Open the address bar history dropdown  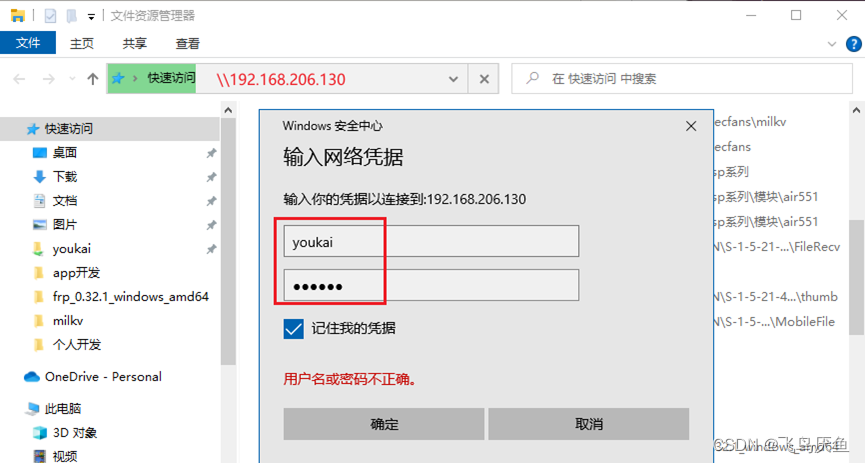[x=453, y=79]
